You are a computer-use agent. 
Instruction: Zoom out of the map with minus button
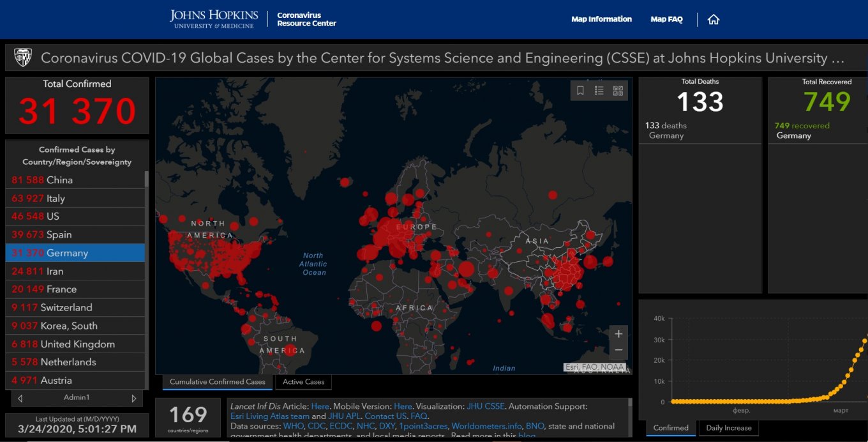pos(618,350)
